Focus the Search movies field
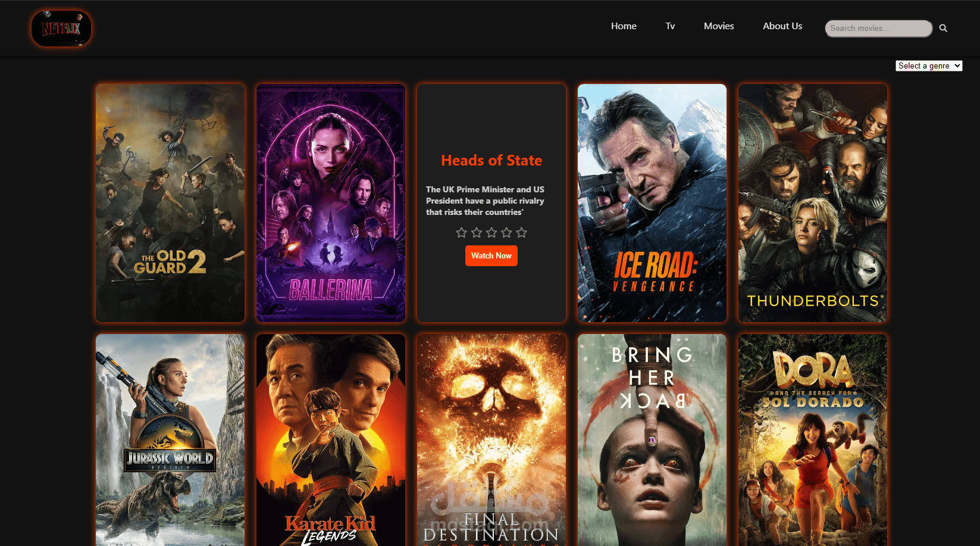Viewport: 980px width, 546px height. click(878, 28)
